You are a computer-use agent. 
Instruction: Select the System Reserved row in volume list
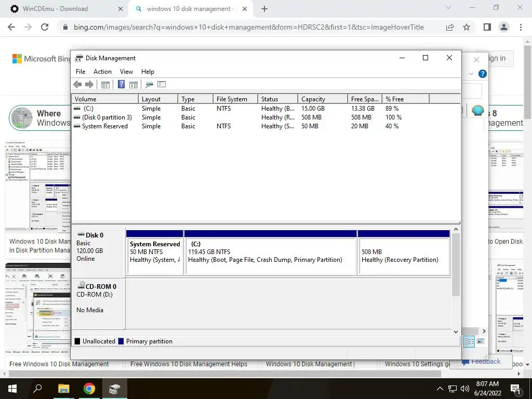[266, 126]
